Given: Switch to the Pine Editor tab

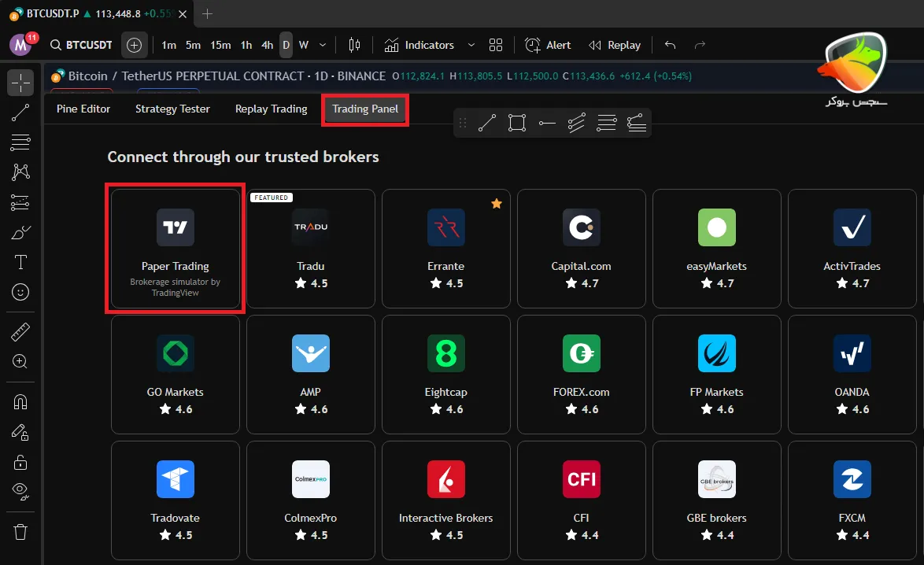Looking at the screenshot, I should click(83, 109).
